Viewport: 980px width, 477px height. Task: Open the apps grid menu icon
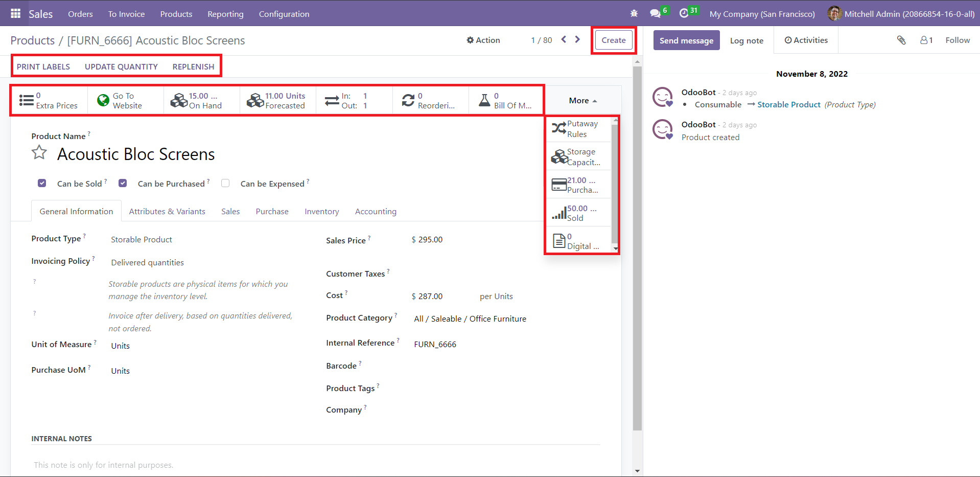click(15, 14)
